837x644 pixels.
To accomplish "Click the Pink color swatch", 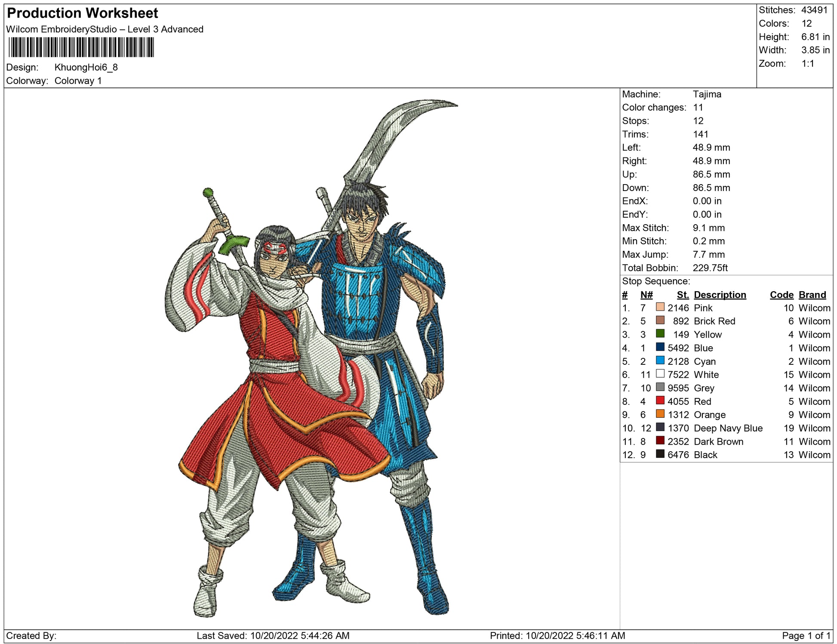I will tap(660, 307).
